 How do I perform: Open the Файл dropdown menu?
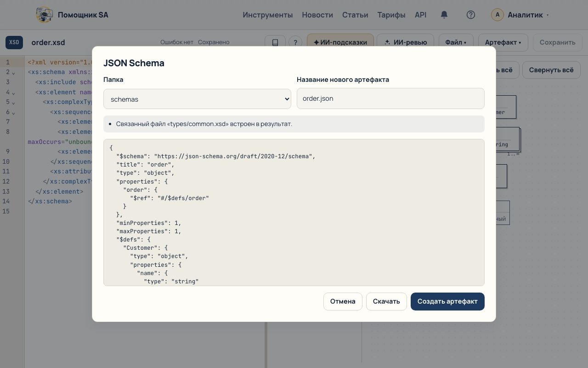tap(456, 42)
